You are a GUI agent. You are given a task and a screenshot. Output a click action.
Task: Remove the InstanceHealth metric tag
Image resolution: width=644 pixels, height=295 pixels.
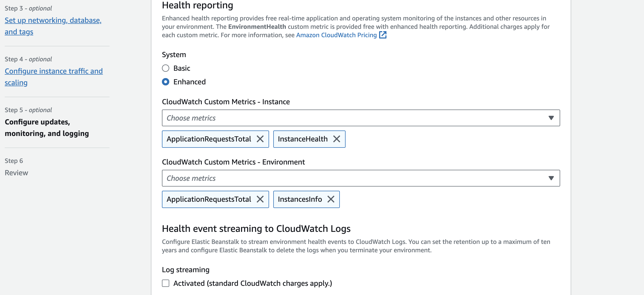coord(336,139)
